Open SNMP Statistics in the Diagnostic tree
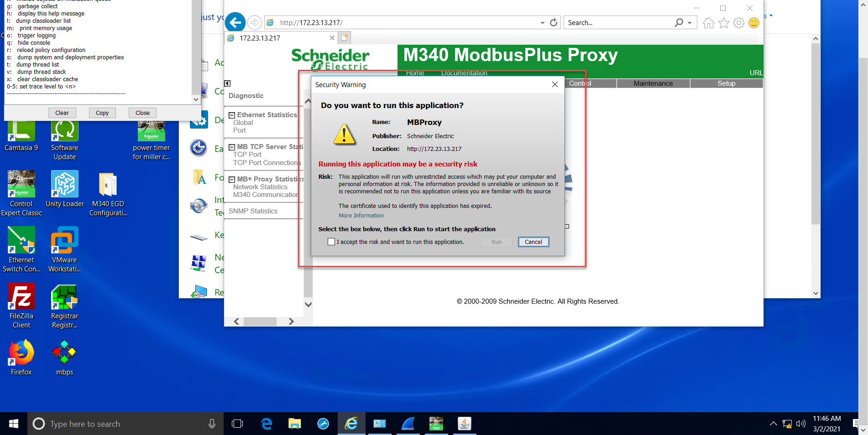The image size is (868, 435). click(x=253, y=211)
